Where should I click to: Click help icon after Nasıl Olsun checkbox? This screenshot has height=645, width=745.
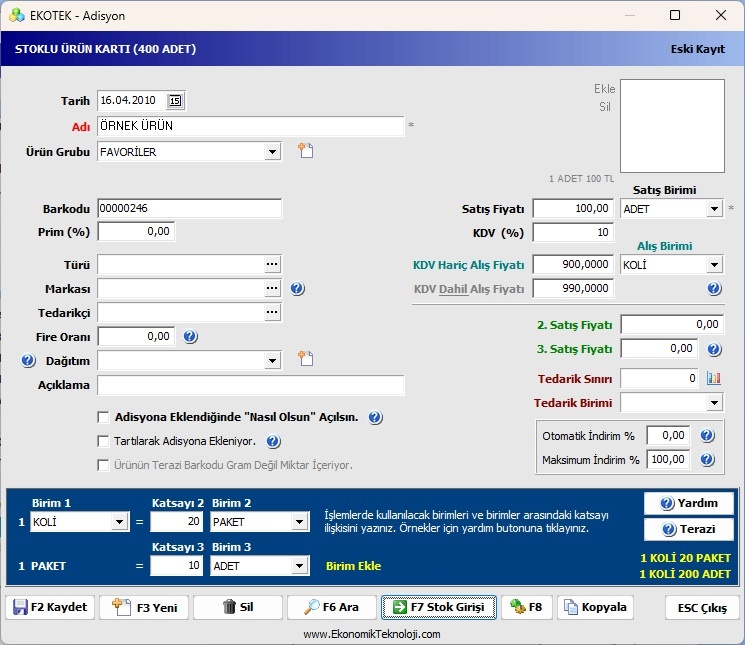[375, 417]
